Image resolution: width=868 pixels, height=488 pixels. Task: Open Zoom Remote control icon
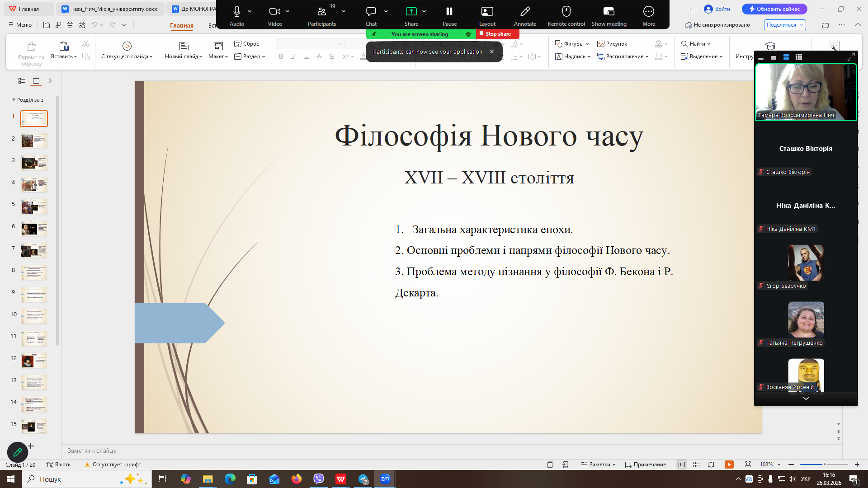click(x=566, y=12)
